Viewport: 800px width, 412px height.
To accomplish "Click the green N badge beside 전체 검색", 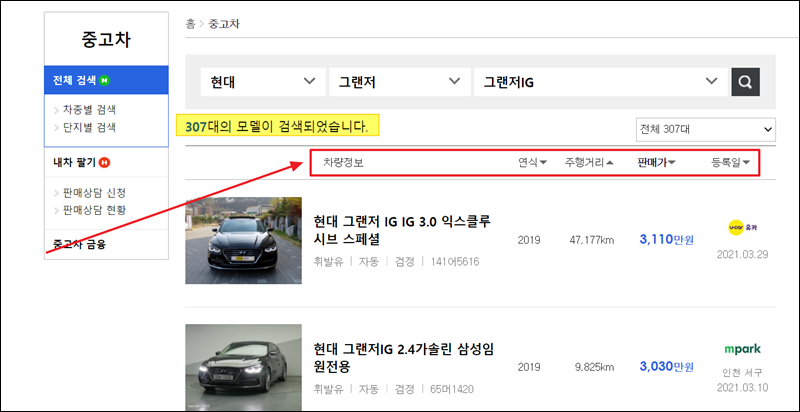I will click(x=105, y=80).
